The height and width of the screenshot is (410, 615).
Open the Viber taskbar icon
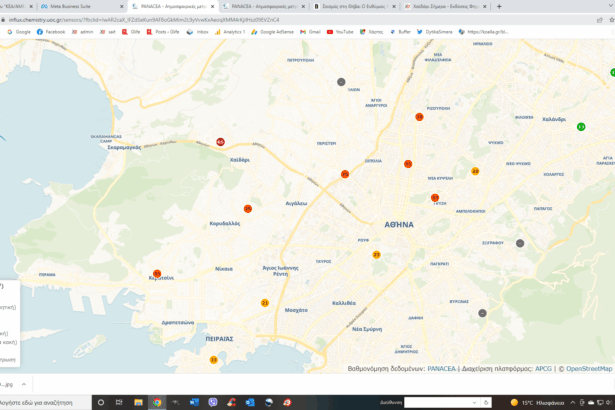click(x=213, y=402)
